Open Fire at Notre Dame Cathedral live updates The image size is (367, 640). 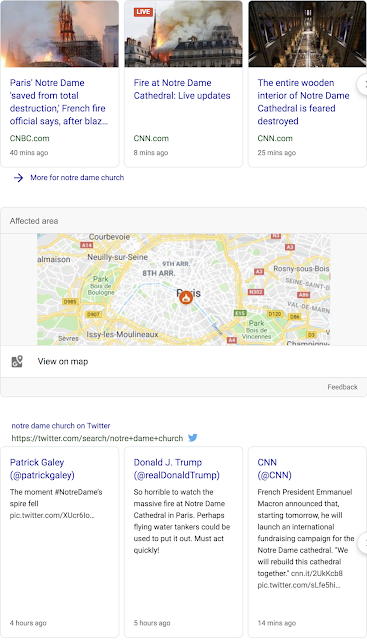(x=182, y=89)
